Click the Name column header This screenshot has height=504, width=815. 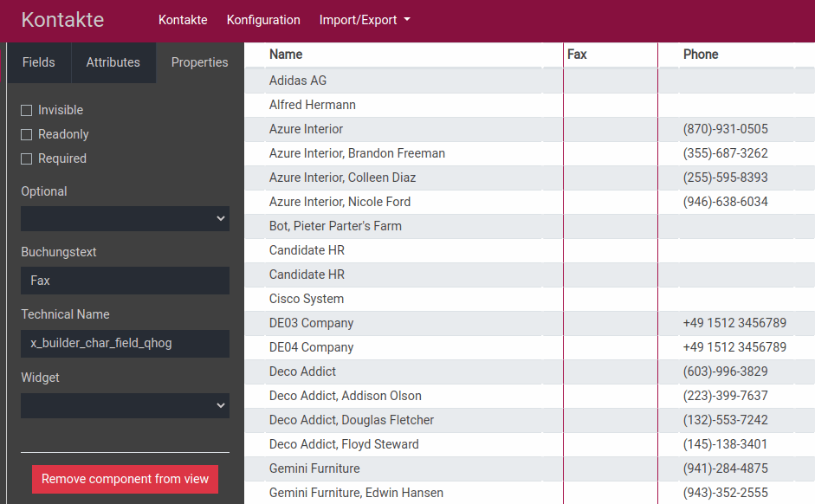click(286, 55)
